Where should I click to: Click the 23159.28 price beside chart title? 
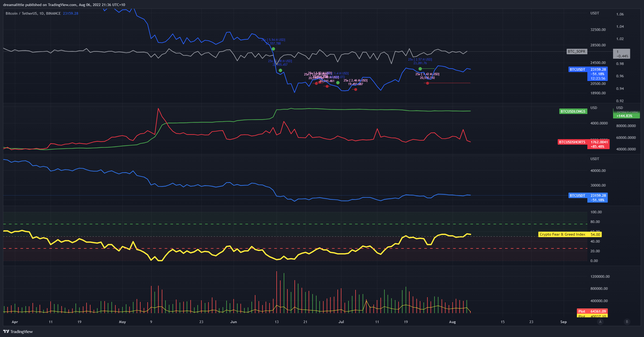(71, 13)
